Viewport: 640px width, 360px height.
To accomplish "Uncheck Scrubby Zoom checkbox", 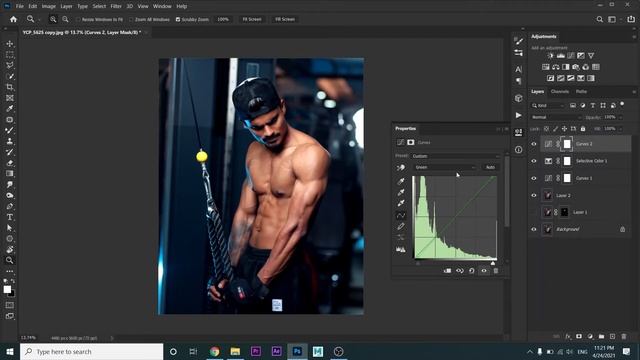I will click(178, 19).
